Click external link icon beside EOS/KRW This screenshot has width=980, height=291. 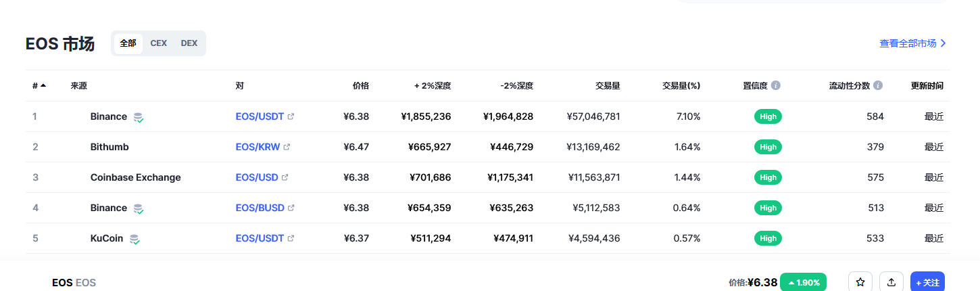coord(287,147)
